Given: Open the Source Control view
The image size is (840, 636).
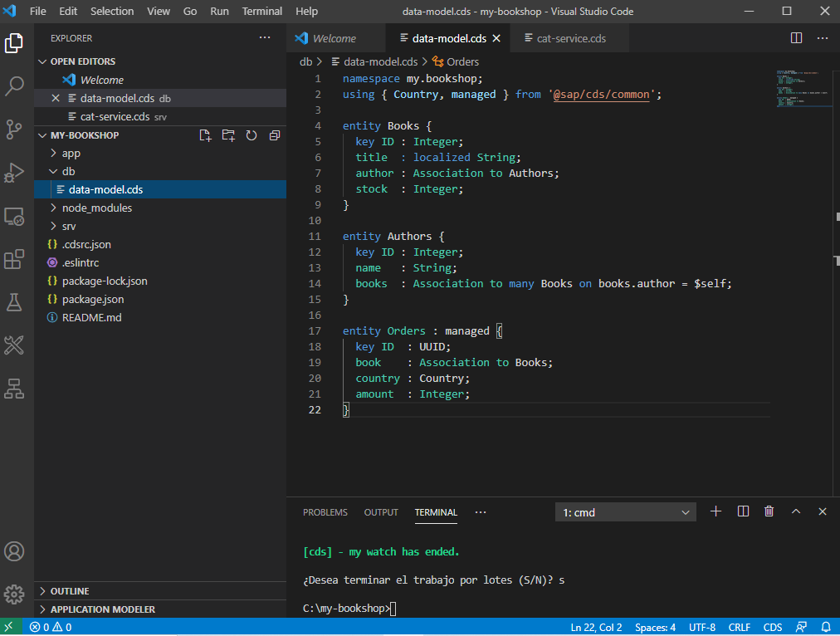Looking at the screenshot, I should coord(15,129).
